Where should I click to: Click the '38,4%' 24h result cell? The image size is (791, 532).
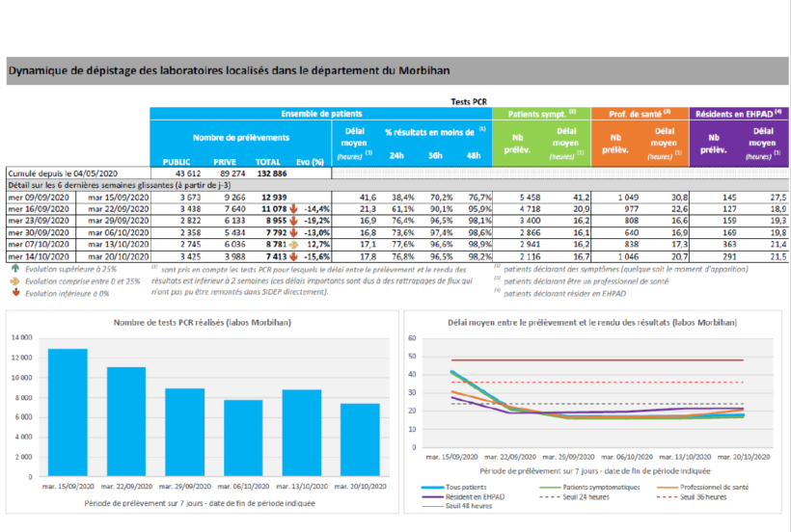click(403, 197)
